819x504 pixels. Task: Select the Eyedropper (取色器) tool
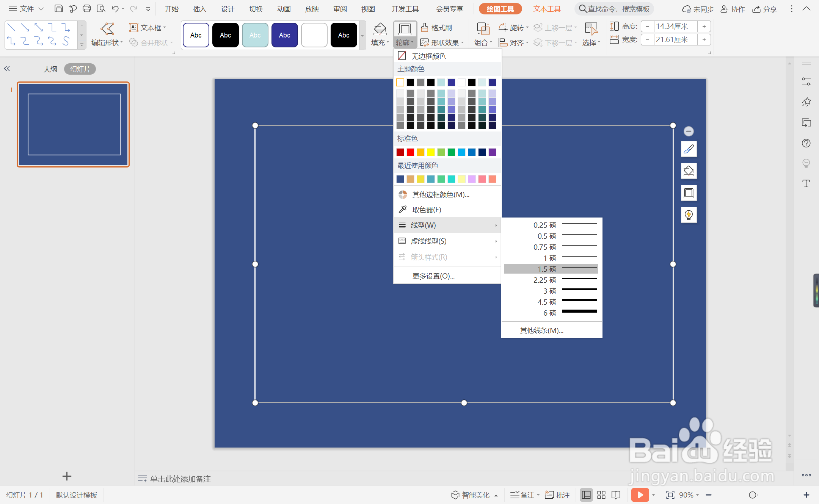coord(426,210)
